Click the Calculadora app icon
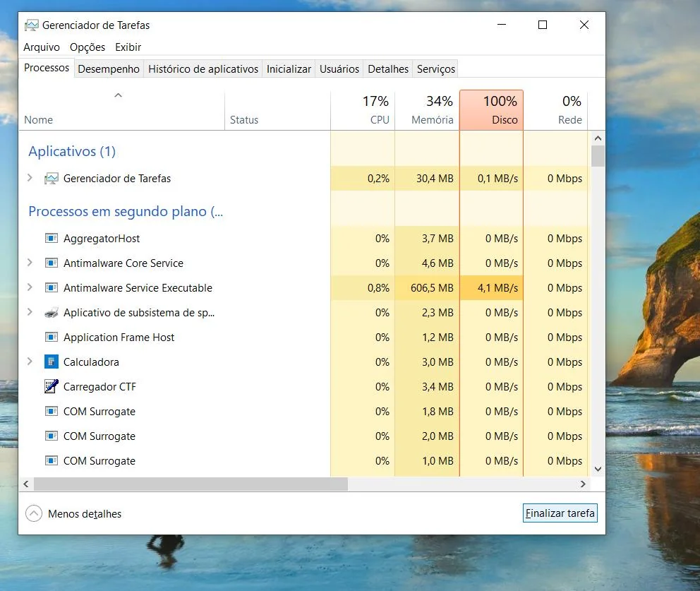 (52, 362)
